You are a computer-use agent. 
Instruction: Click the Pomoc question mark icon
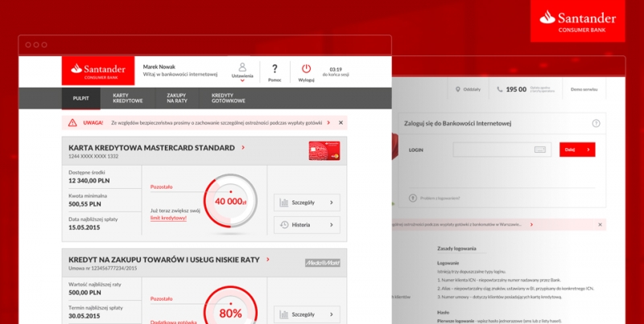tap(275, 69)
